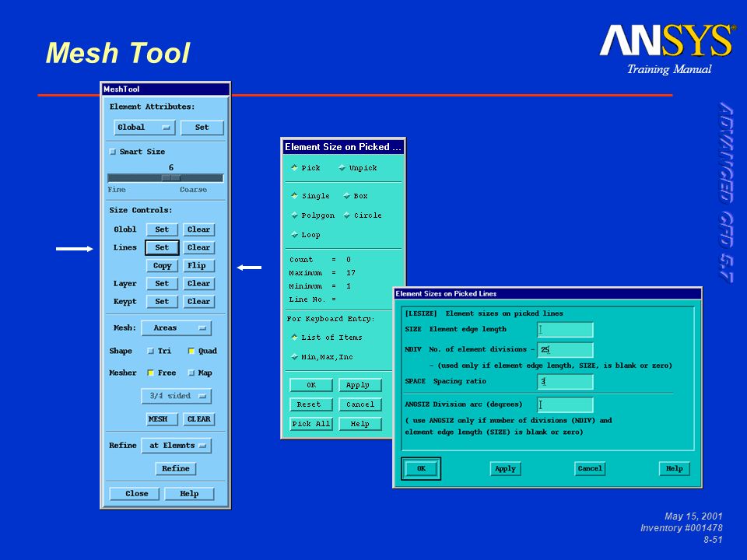Click the Flip button under Lines
Screen dimensions: 747x560
tap(198, 266)
